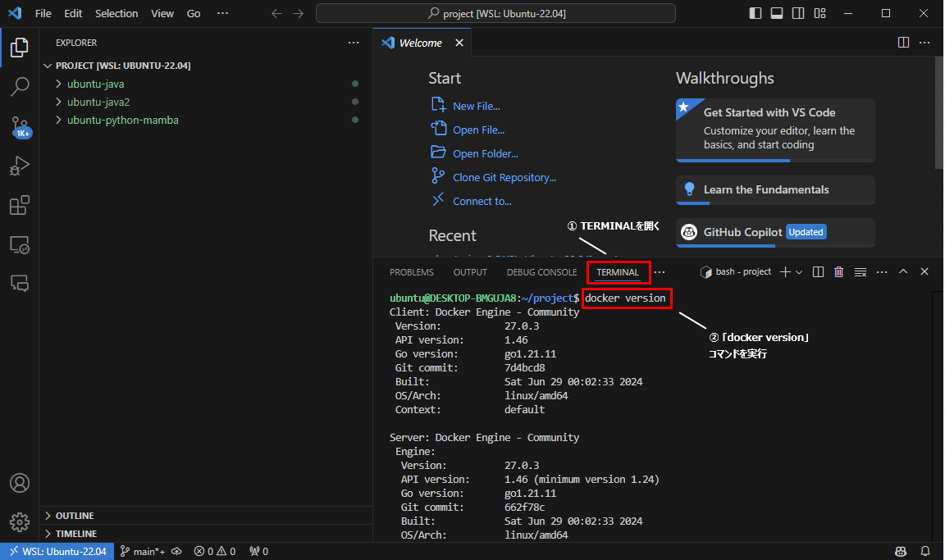Close the terminal panel
This screenshot has width=945, height=560.
click(924, 271)
